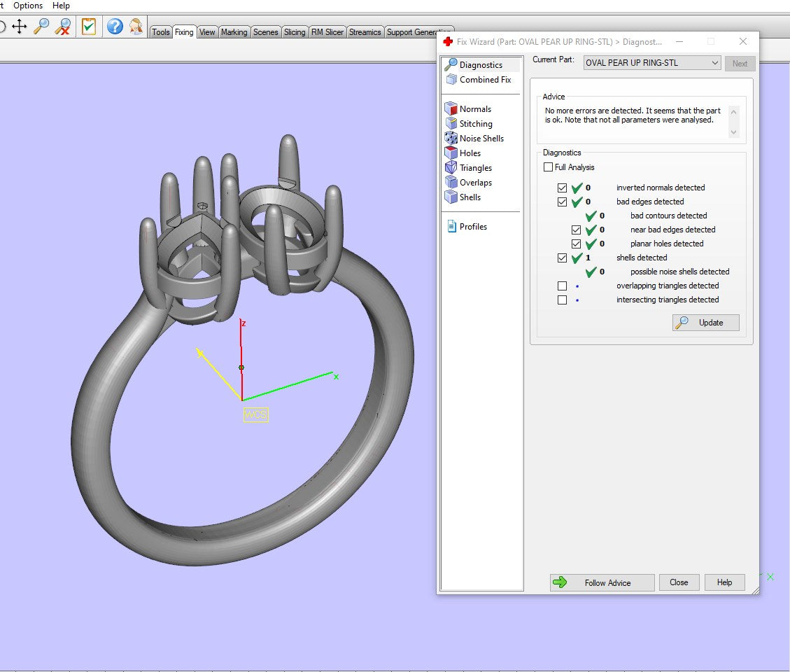Select the Normals fix page icon
Image resolution: width=790 pixels, height=672 pixels.
450,108
